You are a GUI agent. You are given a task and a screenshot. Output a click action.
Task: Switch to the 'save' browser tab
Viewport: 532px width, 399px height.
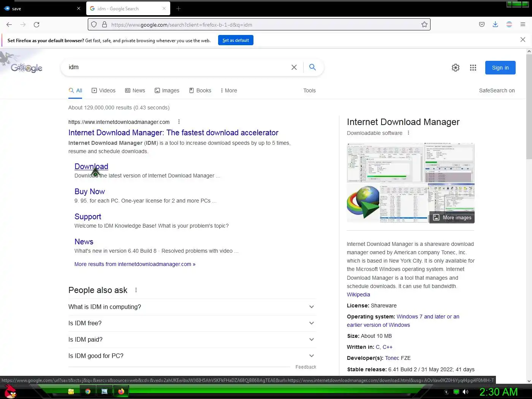(x=42, y=9)
